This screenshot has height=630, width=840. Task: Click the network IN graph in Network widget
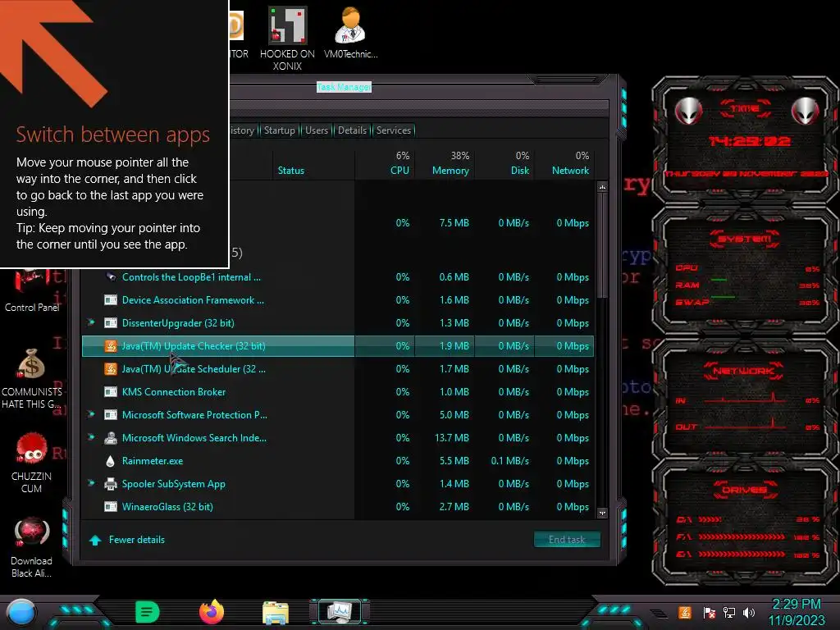[x=745, y=399]
